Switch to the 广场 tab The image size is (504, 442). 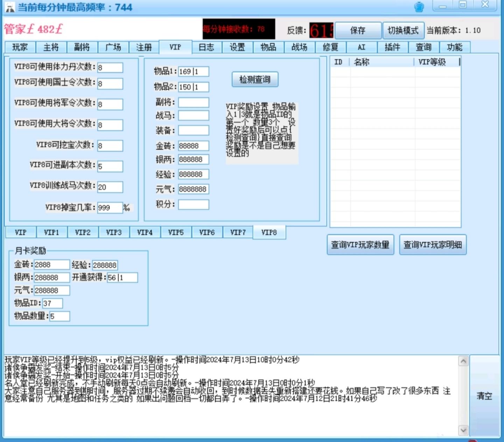click(x=113, y=47)
